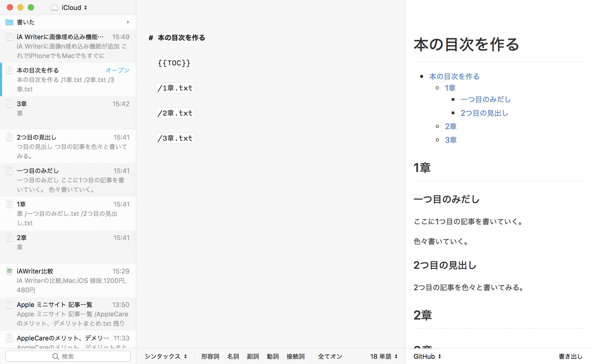The image size is (592, 364).
Task: Click the 2つ目の見出し link in preview TOC
Action: [484, 113]
